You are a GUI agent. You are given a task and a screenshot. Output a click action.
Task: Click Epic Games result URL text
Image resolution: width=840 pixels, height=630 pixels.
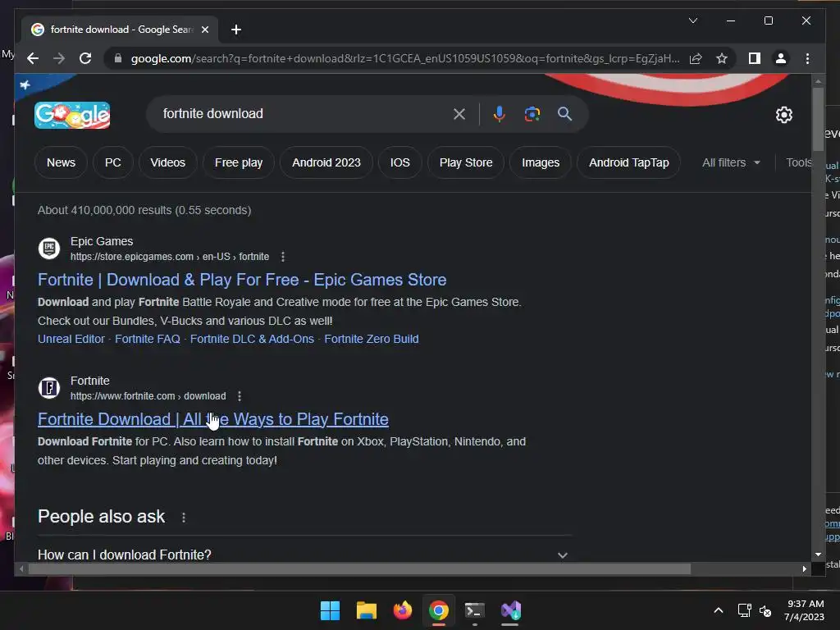170,257
